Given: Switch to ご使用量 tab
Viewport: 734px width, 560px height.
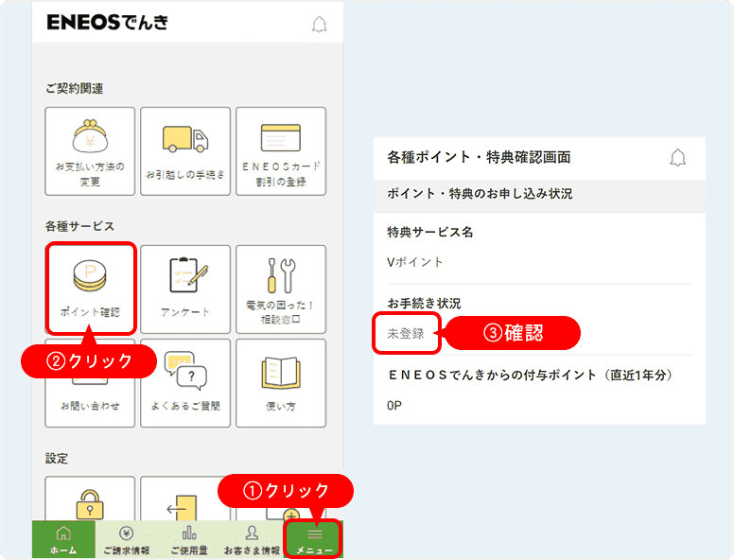Looking at the screenshot, I should coord(189,539).
